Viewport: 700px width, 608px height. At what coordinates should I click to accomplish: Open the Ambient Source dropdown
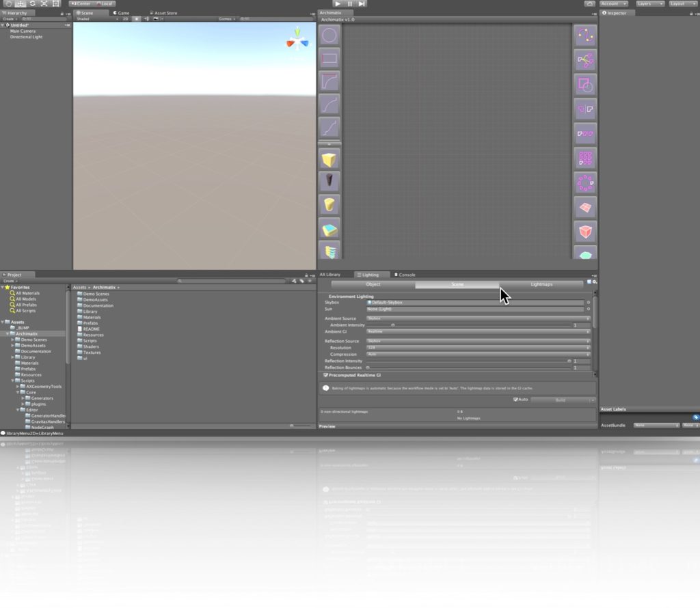478,318
